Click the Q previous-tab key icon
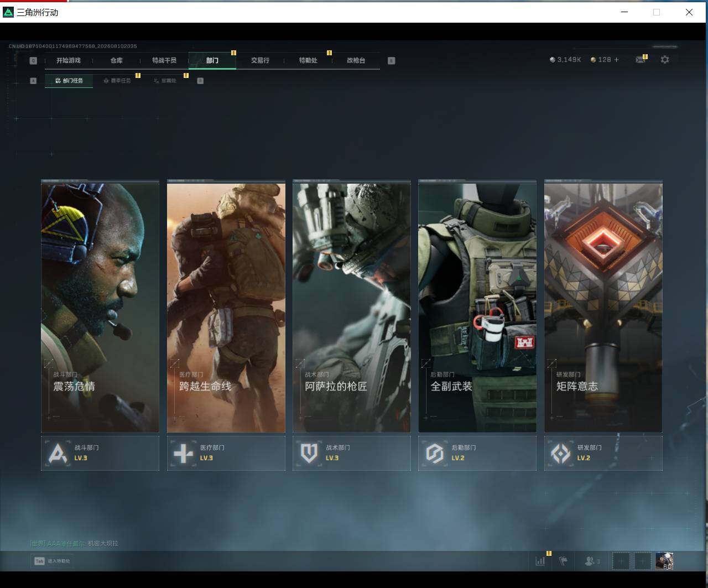 (x=33, y=60)
